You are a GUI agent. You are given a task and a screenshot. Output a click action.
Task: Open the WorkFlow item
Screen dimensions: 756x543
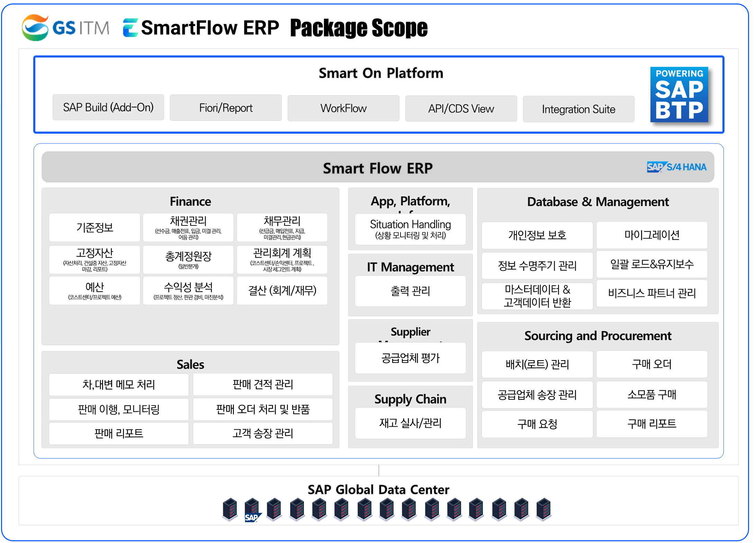[x=343, y=108]
